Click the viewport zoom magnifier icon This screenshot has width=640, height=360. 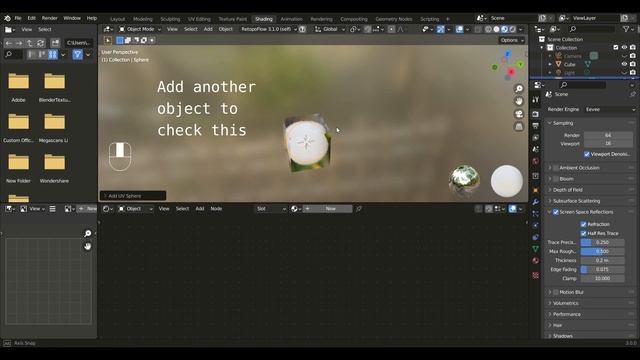[x=519, y=89]
